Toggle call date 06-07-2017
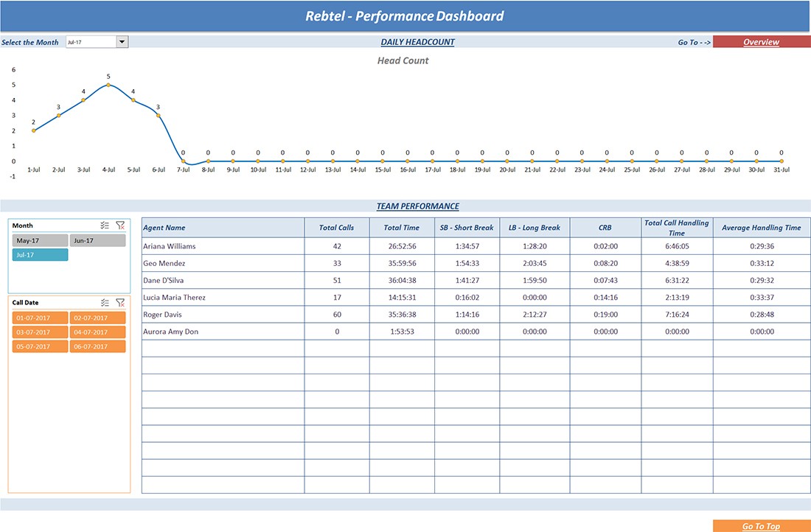Viewport: 811px width, 532px height. coord(98,346)
